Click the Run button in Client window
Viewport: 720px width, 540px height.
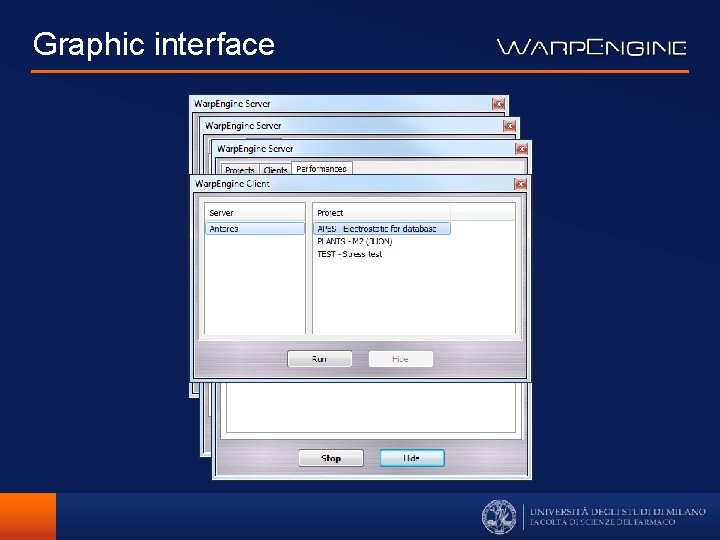point(320,359)
